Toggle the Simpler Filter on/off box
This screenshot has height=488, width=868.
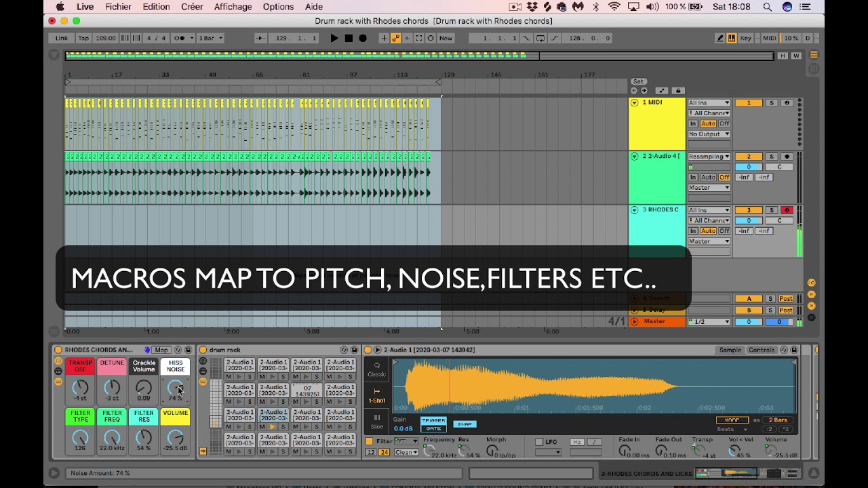369,441
